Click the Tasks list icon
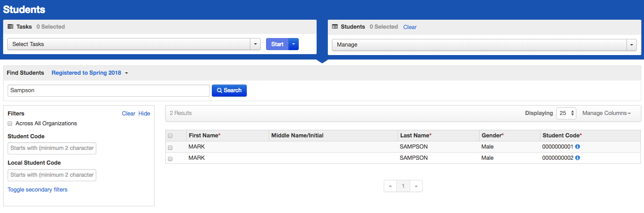 (x=10, y=27)
